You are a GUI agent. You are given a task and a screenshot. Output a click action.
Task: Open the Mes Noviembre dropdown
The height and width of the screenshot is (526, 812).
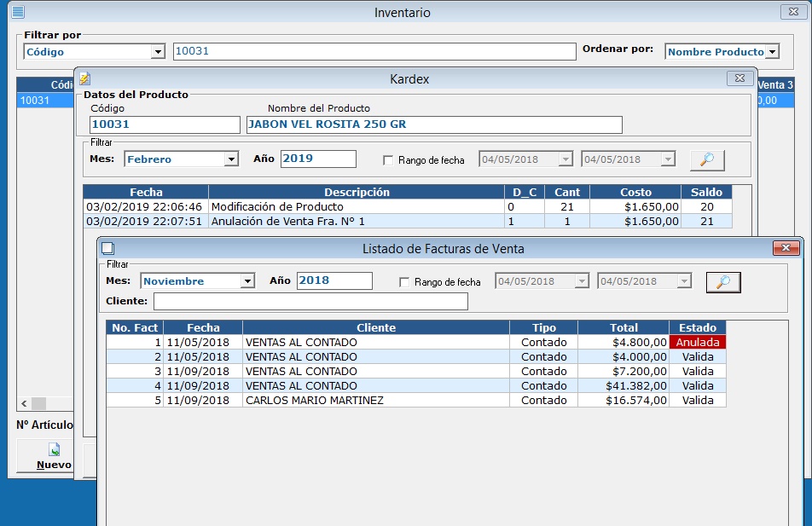pyautogui.click(x=247, y=281)
